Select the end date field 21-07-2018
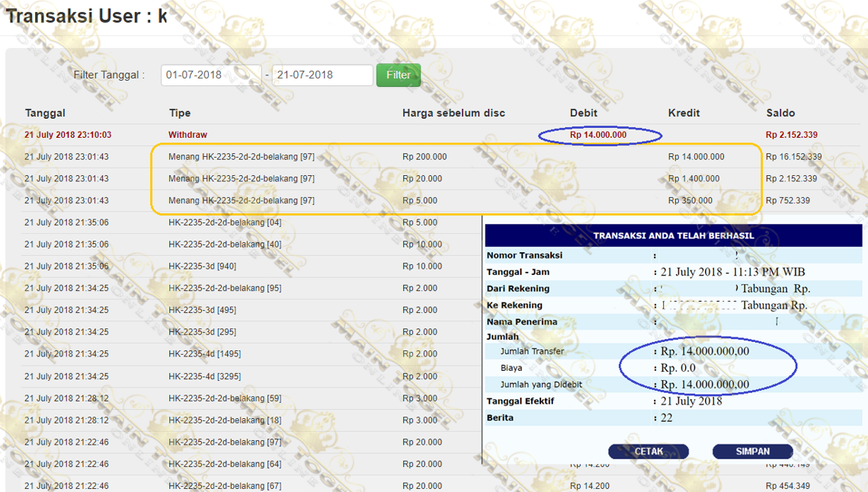 (322, 75)
